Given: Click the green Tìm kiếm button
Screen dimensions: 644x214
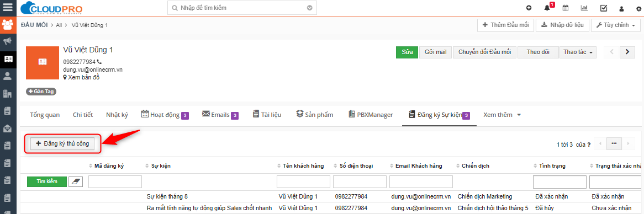Looking at the screenshot, I should (46, 181).
